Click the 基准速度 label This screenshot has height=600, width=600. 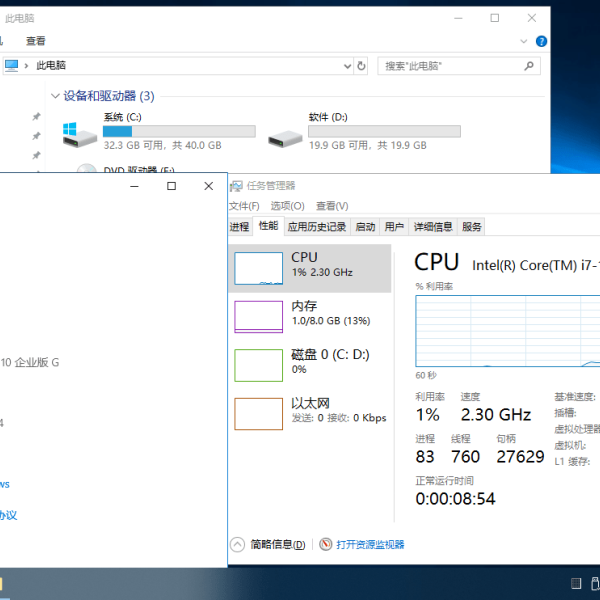tap(575, 397)
